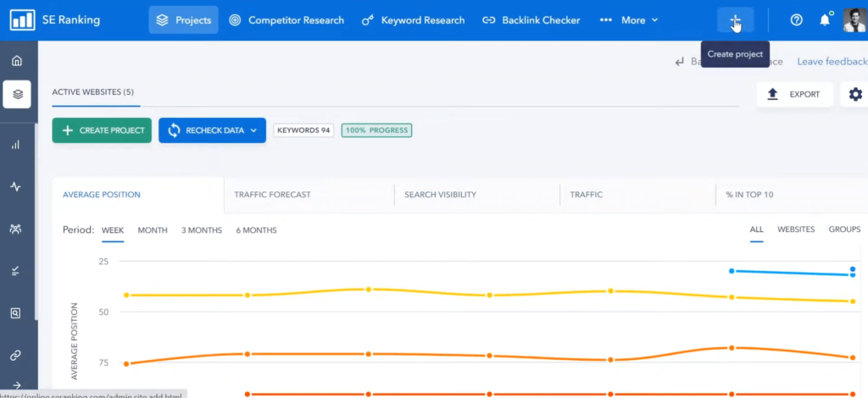This screenshot has width=868, height=398.
Task: Switch to the TRAFFIC FORECAST tab
Action: coord(272,195)
